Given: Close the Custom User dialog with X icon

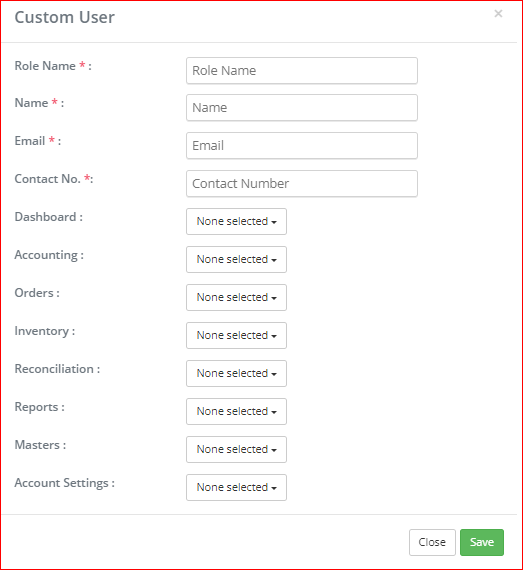Looking at the screenshot, I should [x=498, y=14].
